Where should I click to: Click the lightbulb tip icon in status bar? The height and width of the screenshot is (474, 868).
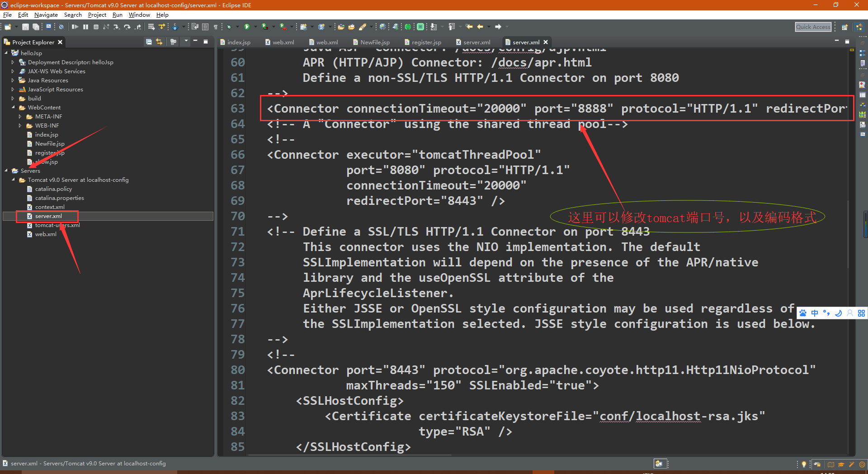(804, 464)
